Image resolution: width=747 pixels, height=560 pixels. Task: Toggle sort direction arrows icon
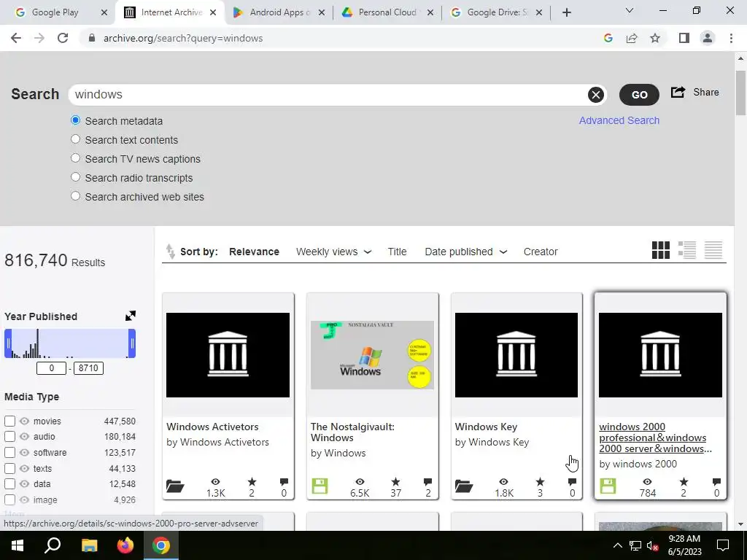tap(170, 252)
